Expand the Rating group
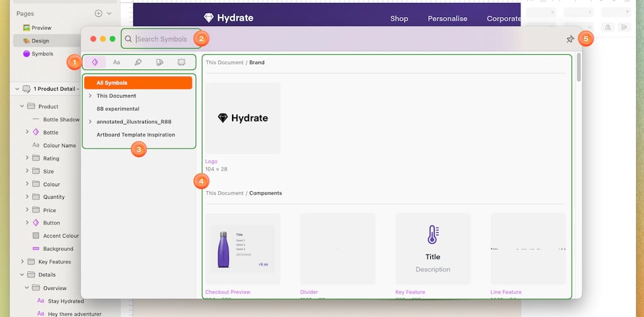 click(x=27, y=158)
